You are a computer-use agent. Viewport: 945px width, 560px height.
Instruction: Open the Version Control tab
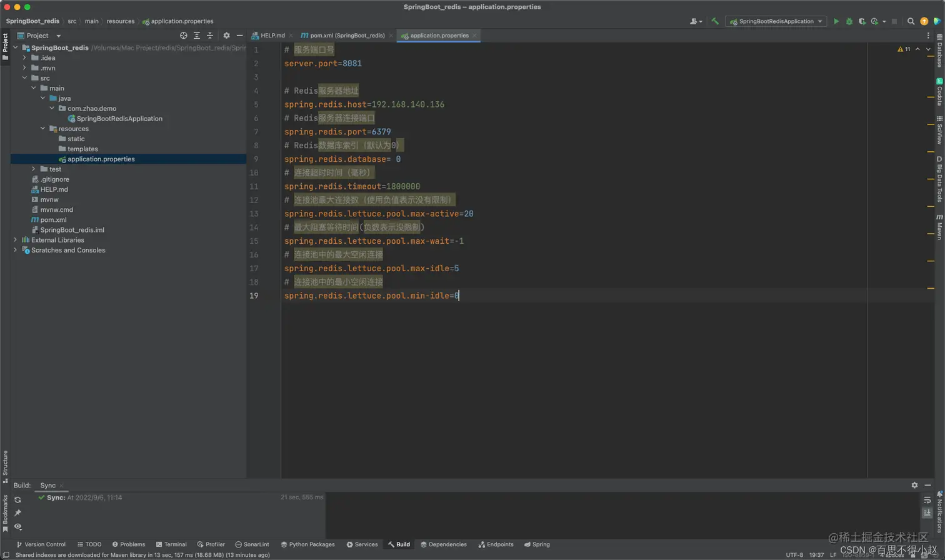tap(41, 544)
